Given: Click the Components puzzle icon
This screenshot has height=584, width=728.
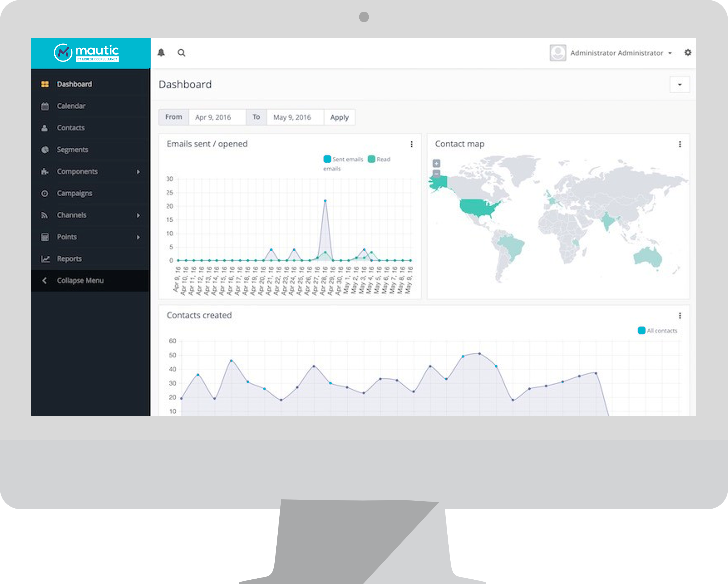Looking at the screenshot, I should pyautogui.click(x=45, y=171).
